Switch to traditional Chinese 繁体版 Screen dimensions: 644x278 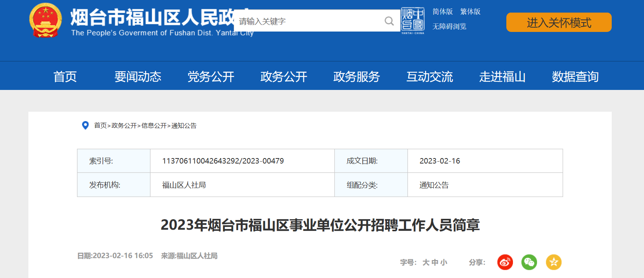470,12
